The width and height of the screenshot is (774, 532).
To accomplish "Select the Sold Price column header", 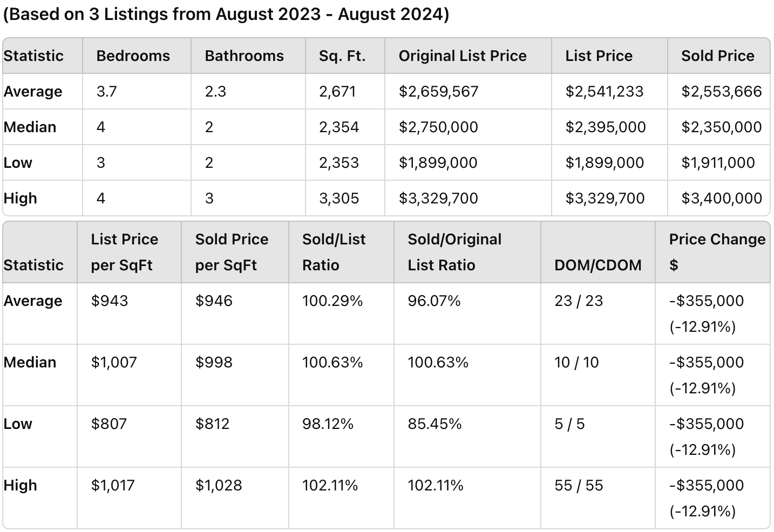I will [717, 56].
